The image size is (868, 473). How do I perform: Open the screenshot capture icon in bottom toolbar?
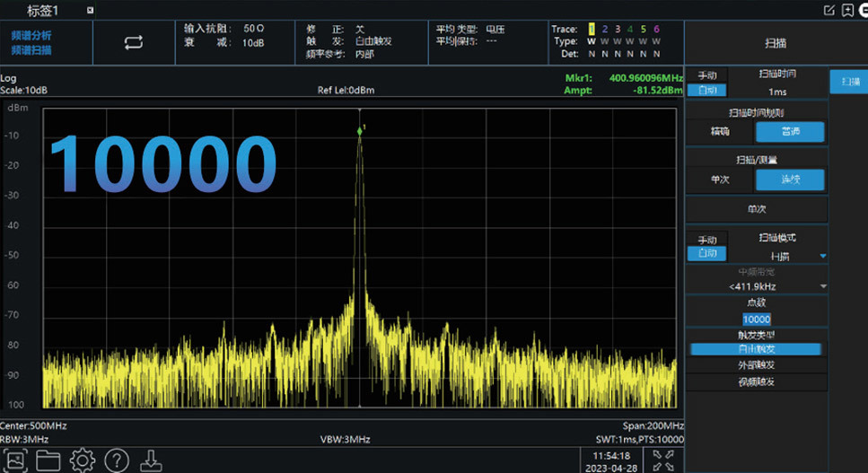tap(14, 460)
